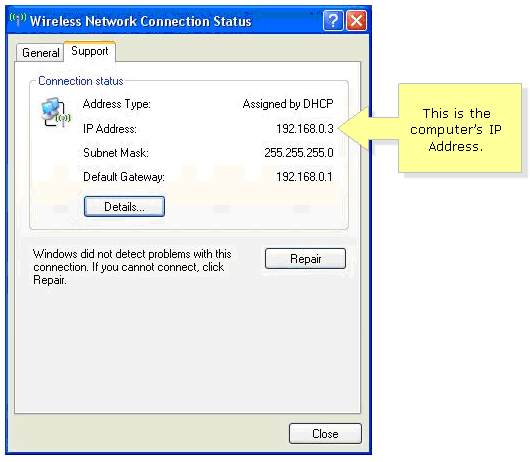Click the Assigned by DHCP text
This screenshot has width=532, height=462.
coord(288,104)
